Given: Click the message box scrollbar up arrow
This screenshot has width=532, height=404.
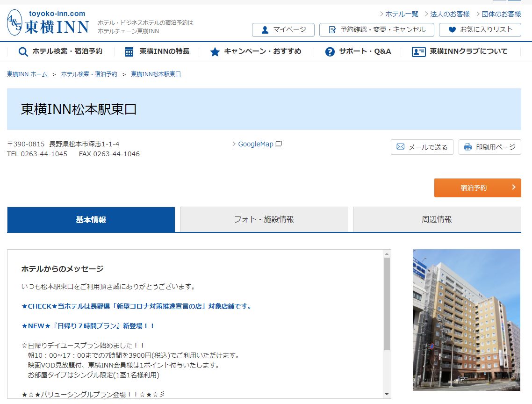Looking at the screenshot, I should point(387,254).
